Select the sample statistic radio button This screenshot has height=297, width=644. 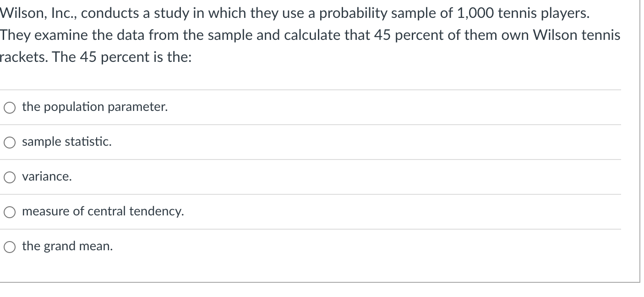(9, 142)
